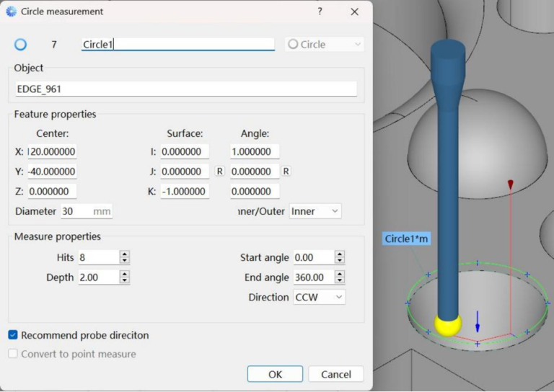Click the Center X value field

pyautogui.click(x=52, y=152)
